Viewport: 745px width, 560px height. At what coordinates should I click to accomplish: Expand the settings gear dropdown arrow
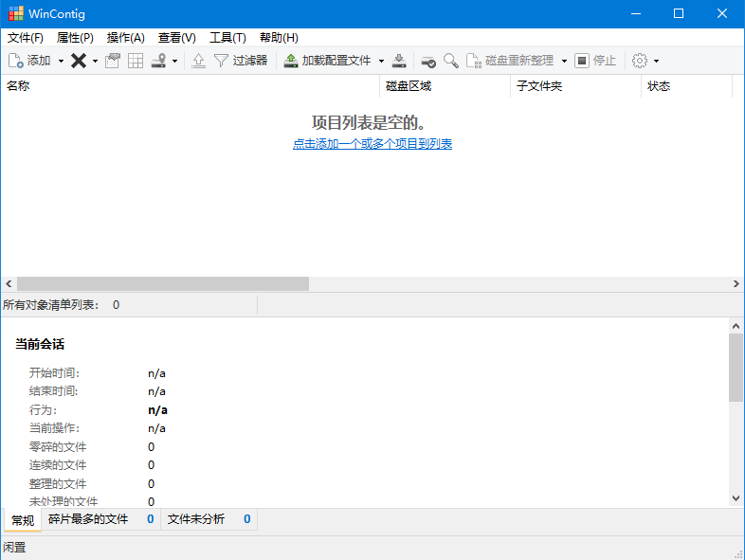pyautogui.click(x=656, y=61)
